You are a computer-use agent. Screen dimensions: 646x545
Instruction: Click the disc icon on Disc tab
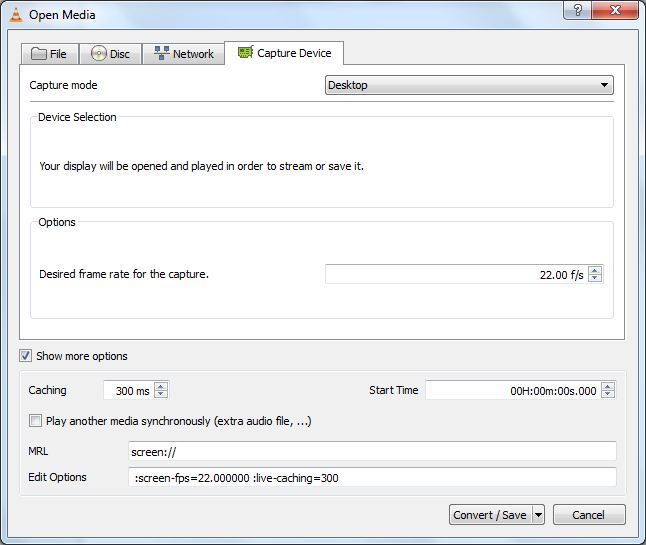(x=98, y=54)
